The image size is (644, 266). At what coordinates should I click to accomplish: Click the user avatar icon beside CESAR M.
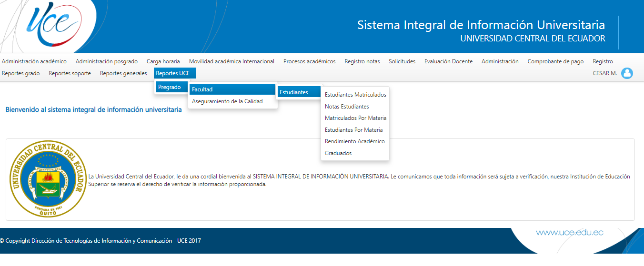[x=627, y=73]
